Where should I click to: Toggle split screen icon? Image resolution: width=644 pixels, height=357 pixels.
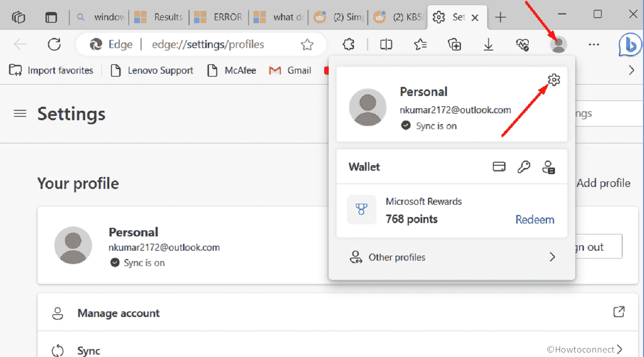(386, 45)
